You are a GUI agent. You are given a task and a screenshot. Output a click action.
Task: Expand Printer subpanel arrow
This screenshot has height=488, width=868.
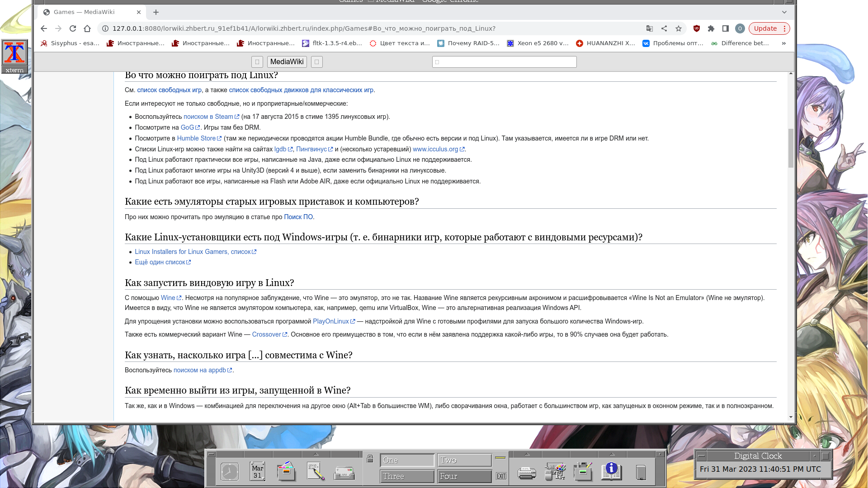(x=527, y=454)
